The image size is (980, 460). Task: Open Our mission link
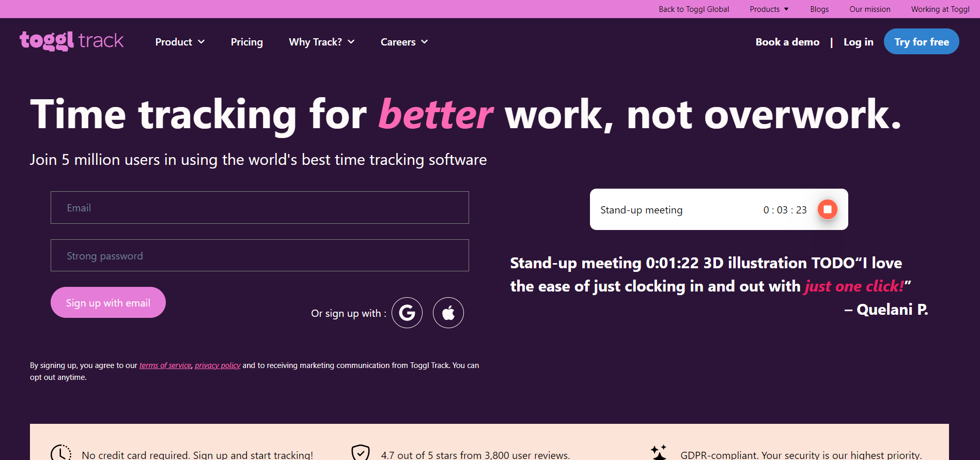coord(870,9)
